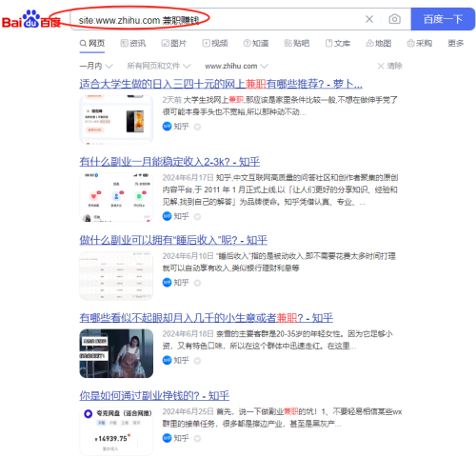This screenshot has width=476, height=457.
Task: Click grey badge icon beside 知乎 under 副业挣钱 result
Action: 197,439
